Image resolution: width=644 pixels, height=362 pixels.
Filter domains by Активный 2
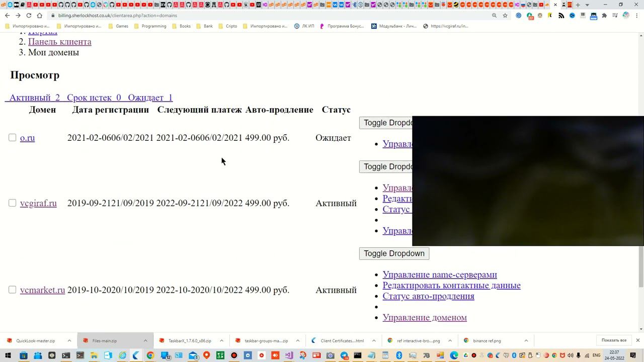pos(34,98)
